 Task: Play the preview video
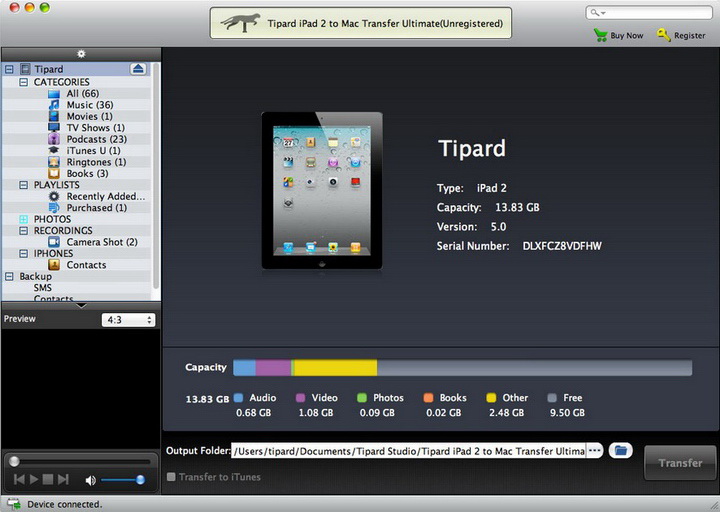click(x=34, y=479)
